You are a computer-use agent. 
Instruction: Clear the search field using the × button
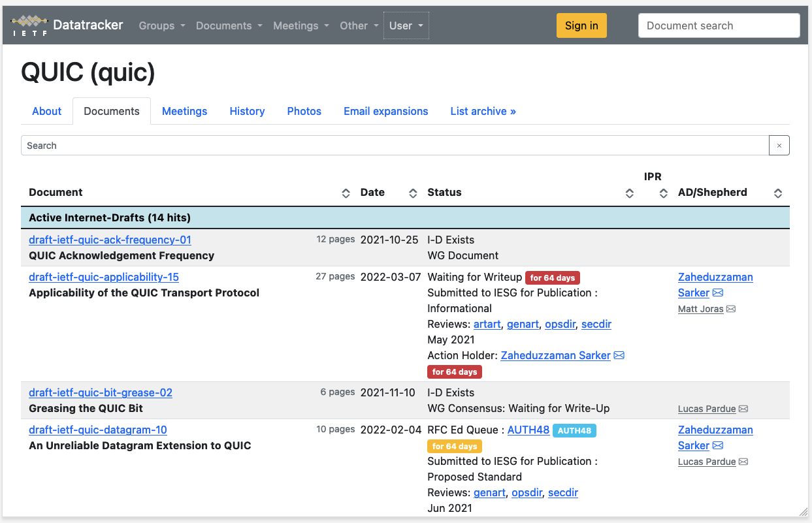(x=779, y=145)
